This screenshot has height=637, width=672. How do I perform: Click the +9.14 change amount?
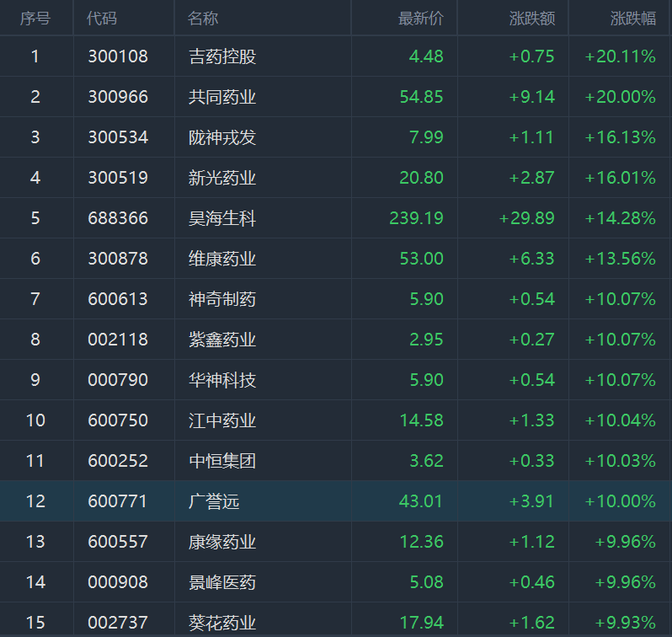point(532,97)
